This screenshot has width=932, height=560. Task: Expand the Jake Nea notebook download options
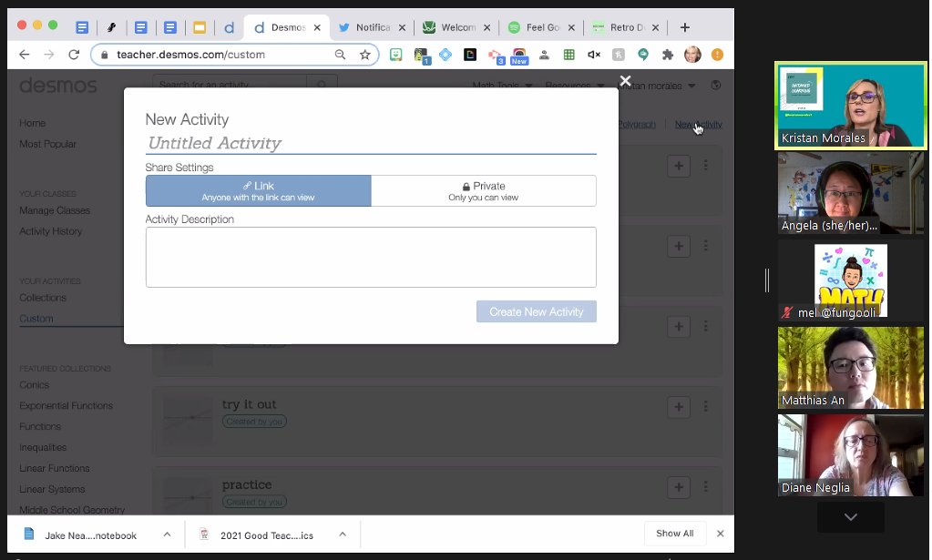pos(167,535)
